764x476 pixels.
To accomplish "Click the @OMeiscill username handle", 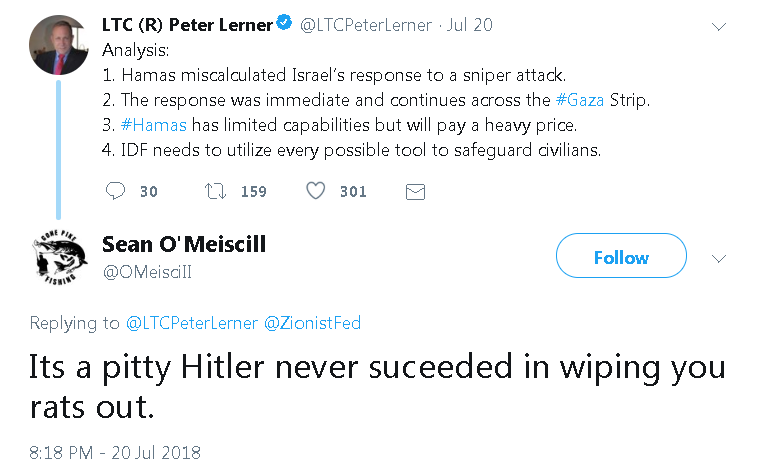I will tap(147, 271).
